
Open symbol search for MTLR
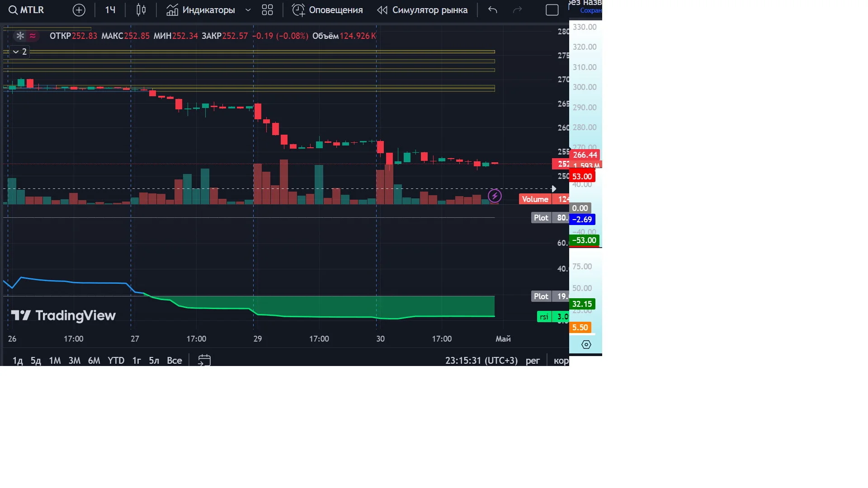point(27,10)
